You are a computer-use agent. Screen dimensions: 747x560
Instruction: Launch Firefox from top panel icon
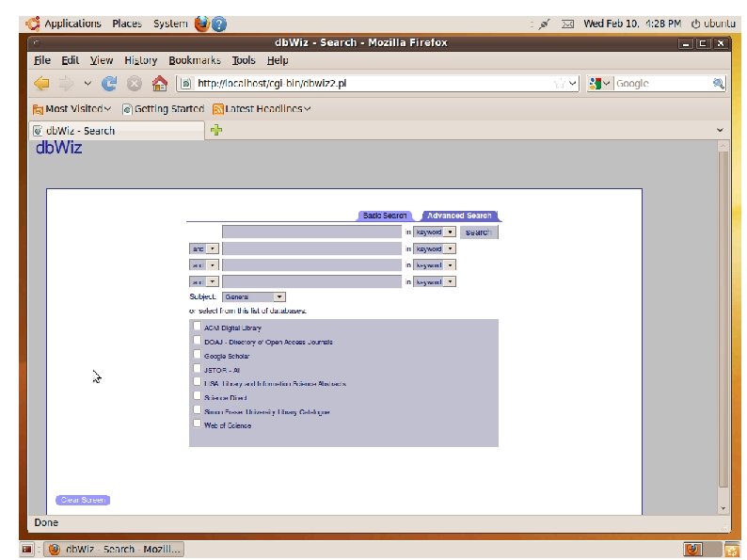(x=202, y=24)
